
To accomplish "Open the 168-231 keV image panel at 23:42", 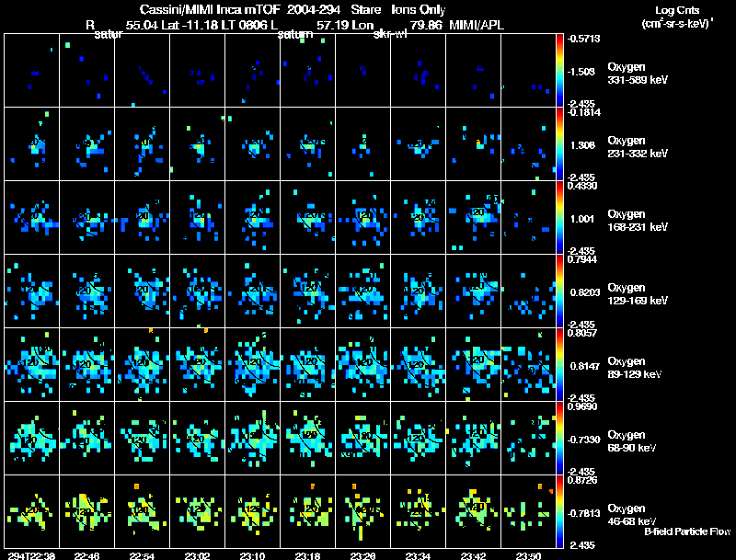I will pyautogui.click(x=474, y=218).
